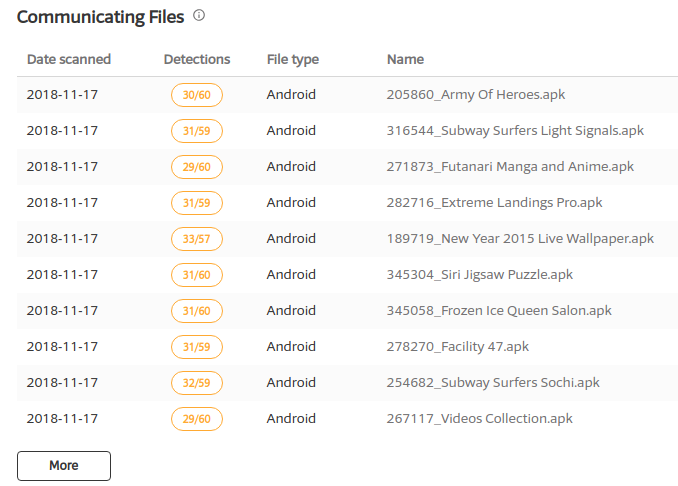This screenshot has height=486, width=678.
Task: Click the 32/59 detection badge
Action: pos(196,383)
